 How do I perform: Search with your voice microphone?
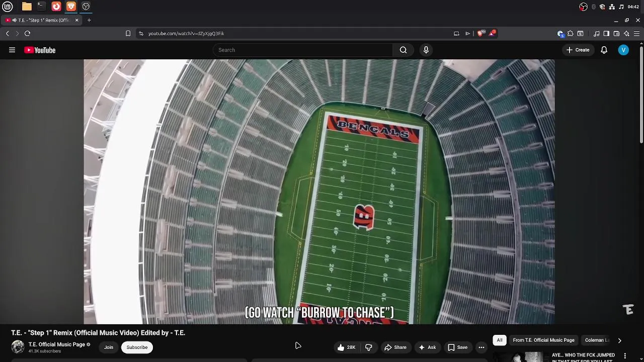point(426,50)
